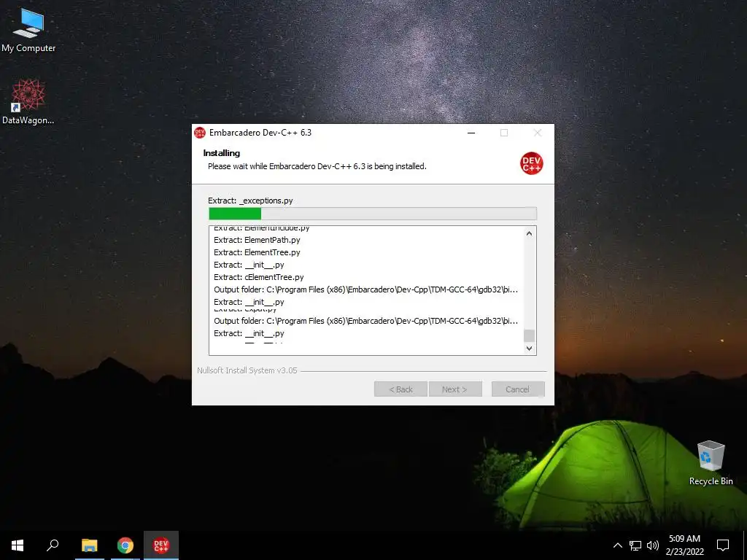The width and height of the screenshot is (747, 560).
Task: Click the 'Extract: _exceptions.py' status text
Action: pos(250,201)
